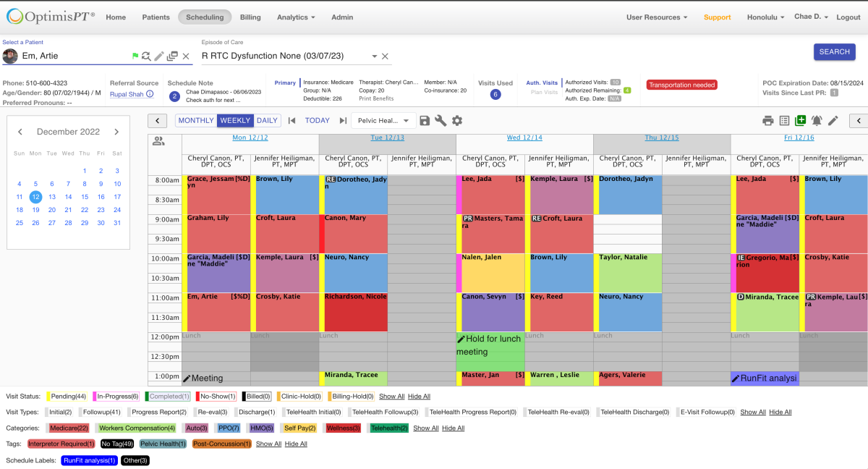The width and height of the screenshot is (868, 469).
Task: Open the Analytics dropdown menu
Action: (295, 17)
